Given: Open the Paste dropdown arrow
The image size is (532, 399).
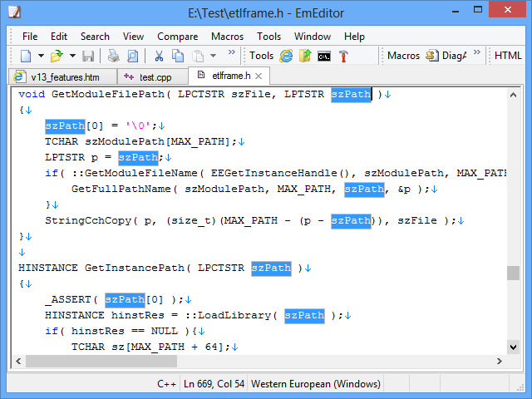Looking at the screenshot, I should 213,56.
